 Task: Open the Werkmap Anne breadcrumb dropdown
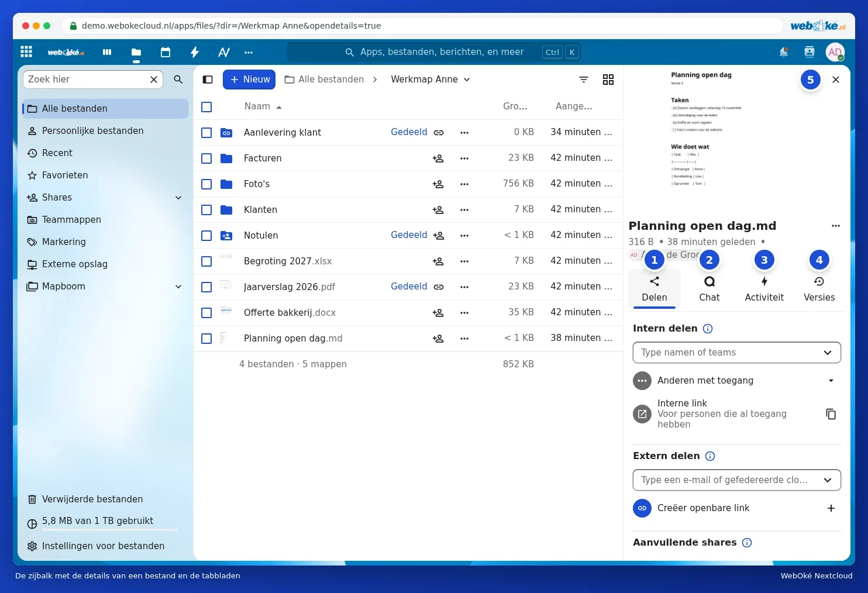click(430, 80)
